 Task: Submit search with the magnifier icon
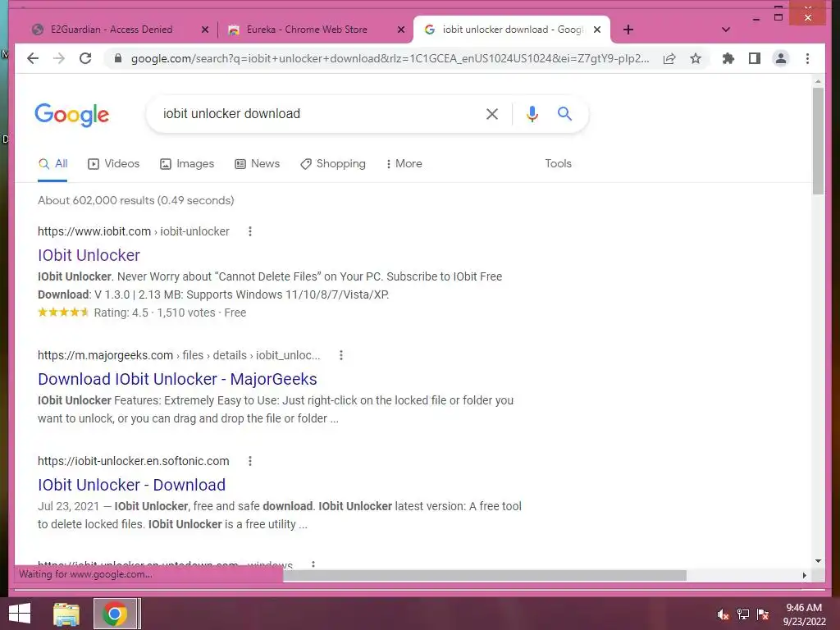coord(564,113)
